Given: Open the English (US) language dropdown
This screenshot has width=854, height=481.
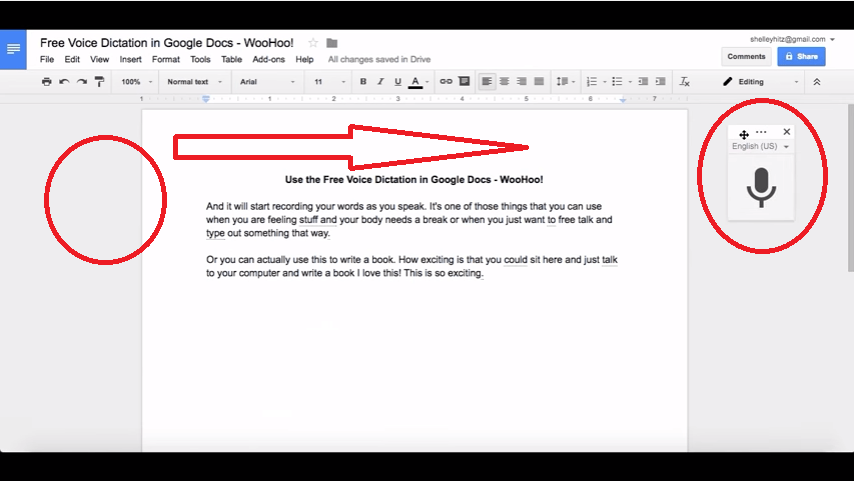Looking at the screenshot, I should pyautogui.click(x=760, y=147).
